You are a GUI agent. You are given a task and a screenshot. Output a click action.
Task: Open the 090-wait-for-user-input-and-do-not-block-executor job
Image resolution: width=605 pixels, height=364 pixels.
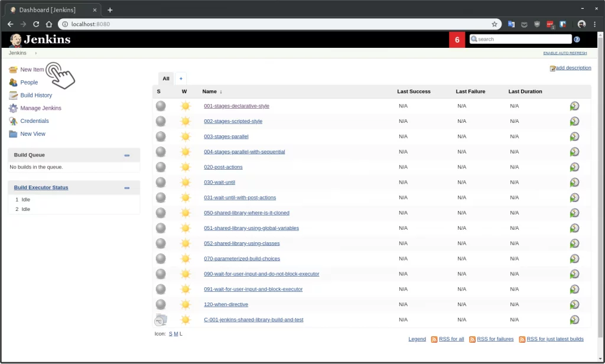pyautogui.click(x=261, y=274)
